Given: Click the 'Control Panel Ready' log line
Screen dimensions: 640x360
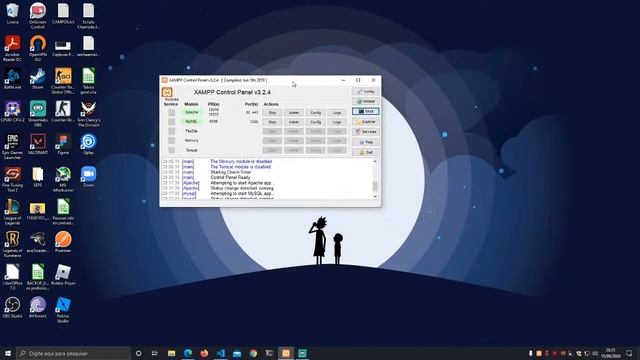Looking at the screenshot, I should click(x=230, y=178).
